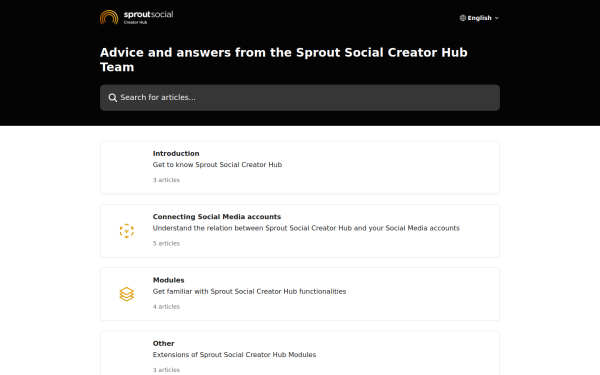Click '4 articles' text
Image resolution: width=600 pixels, height=375 pixels.
(x=166, y=307)
